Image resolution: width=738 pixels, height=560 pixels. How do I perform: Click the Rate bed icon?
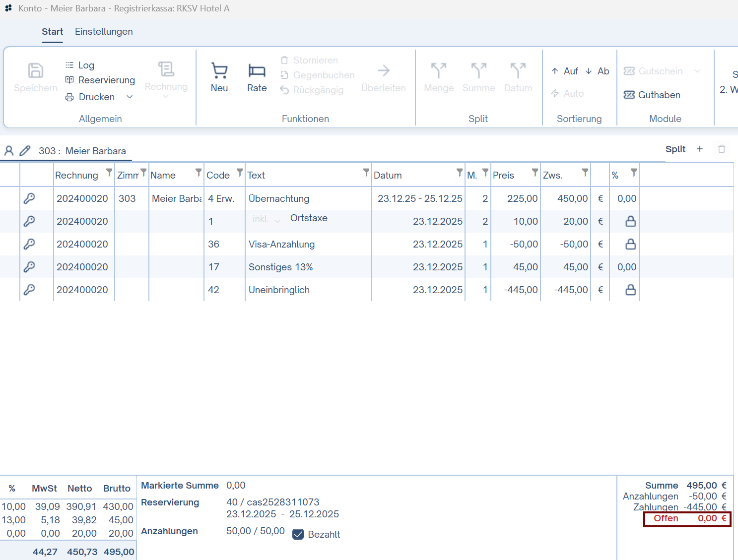tap(257, 71)
